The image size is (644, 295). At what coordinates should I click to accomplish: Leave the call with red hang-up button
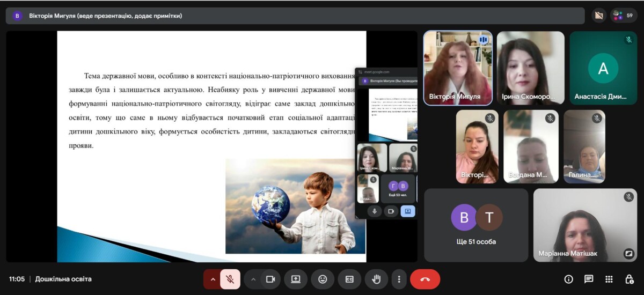point(425,279)
